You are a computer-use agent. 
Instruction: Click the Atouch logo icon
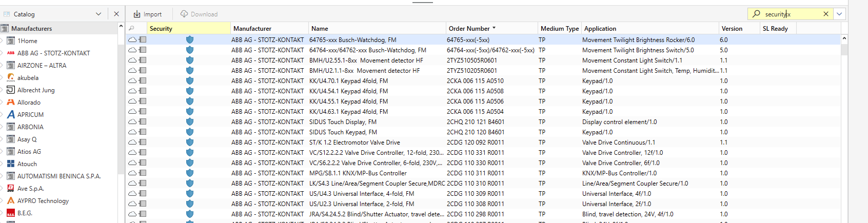point(11,164)
